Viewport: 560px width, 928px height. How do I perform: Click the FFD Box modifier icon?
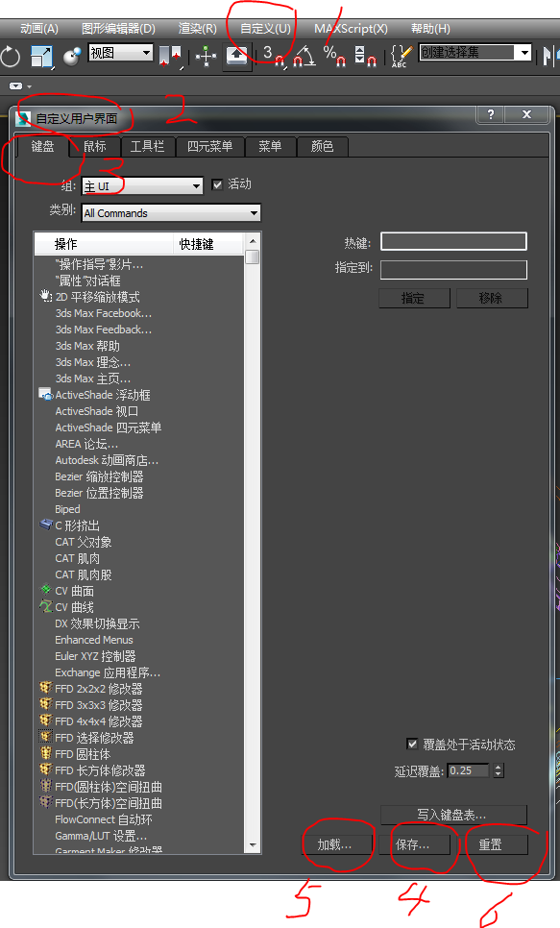click(45, 769)
